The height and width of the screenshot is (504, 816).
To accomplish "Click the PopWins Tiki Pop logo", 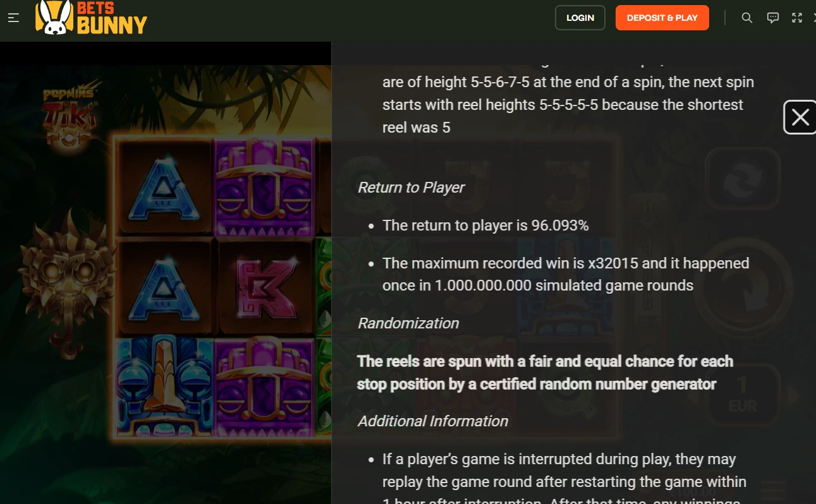I will pyautogui.click(x=70, y=114).
